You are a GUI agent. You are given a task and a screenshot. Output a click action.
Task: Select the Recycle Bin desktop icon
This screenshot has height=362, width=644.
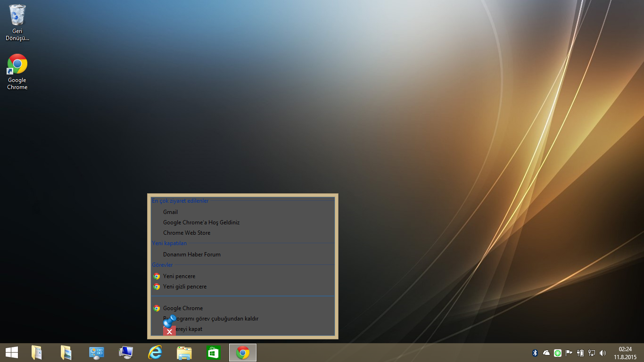click(x=17, y=23)
